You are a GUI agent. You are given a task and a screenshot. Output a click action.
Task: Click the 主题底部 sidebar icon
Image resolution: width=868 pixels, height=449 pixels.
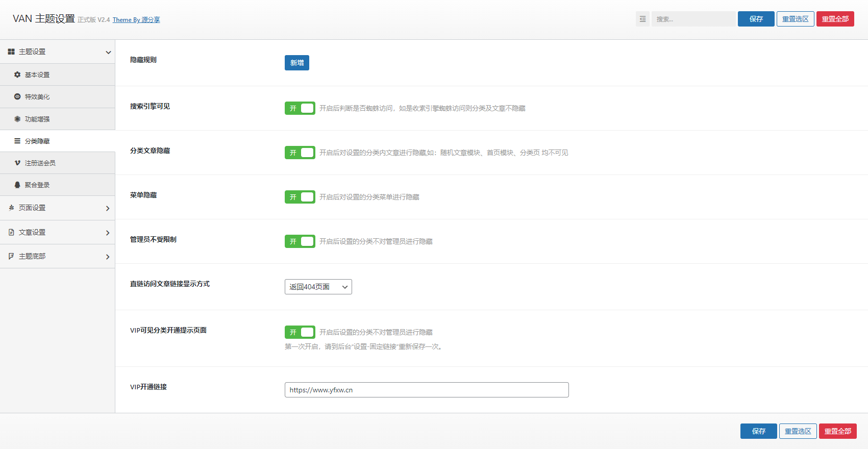coord(11,256)
